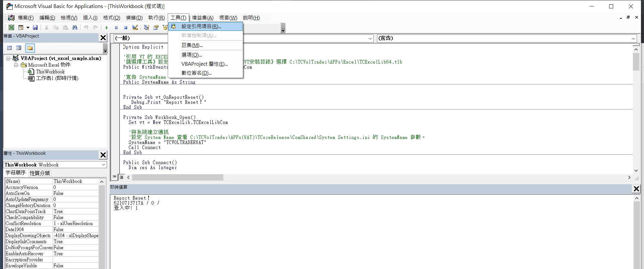This screenshot has width=644, height=269.
Task: Open the ThisWorkbook Workbook object dropdown
Action: [x=104, y=165]
